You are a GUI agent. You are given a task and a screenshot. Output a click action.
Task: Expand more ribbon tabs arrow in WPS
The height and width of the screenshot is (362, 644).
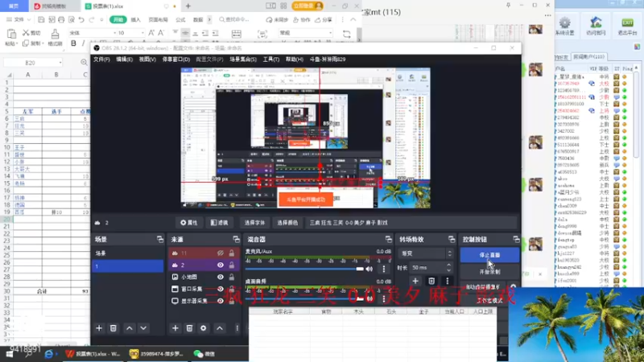coord(209,19)
